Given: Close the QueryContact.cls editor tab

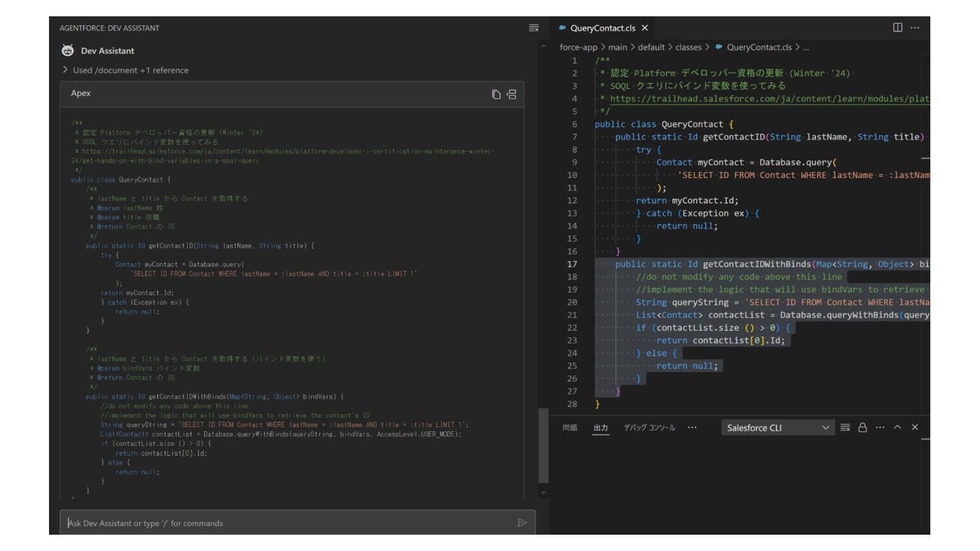Looking at the screenshot, I should point(644,28).
